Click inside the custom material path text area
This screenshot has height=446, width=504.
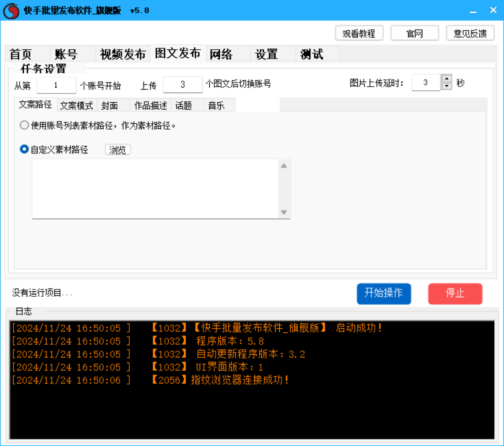point(155,189)
